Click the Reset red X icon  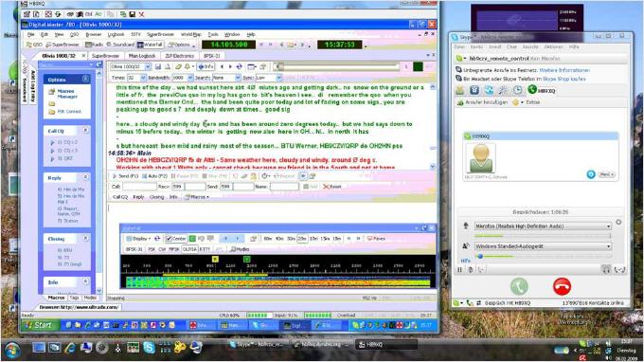point(326,187)
